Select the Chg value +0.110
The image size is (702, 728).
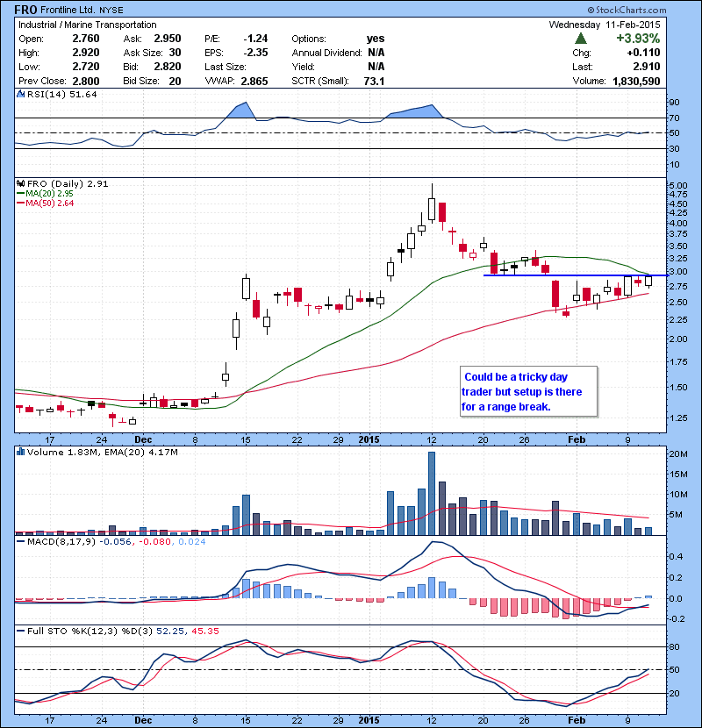(643, 53)
